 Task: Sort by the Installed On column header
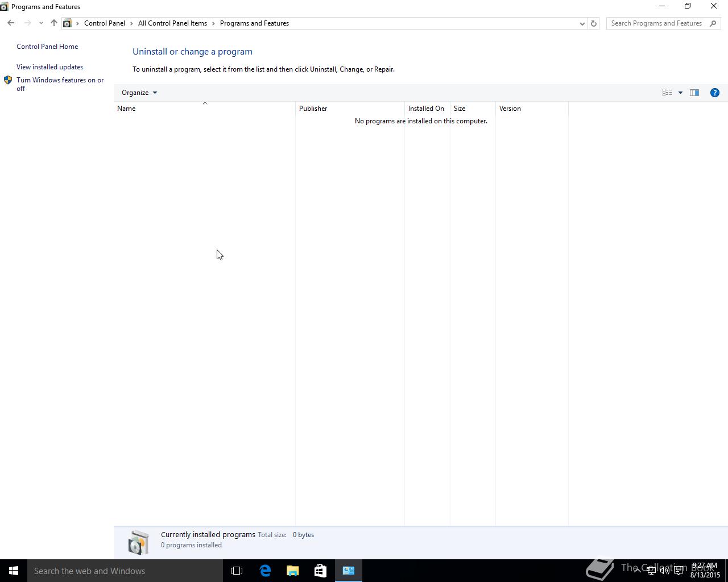tap(427, 109)
